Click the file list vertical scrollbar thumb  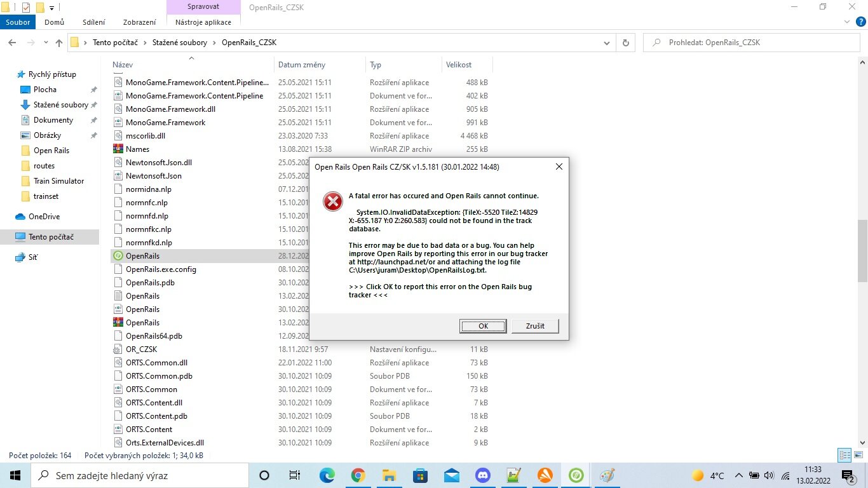[862, 251]
